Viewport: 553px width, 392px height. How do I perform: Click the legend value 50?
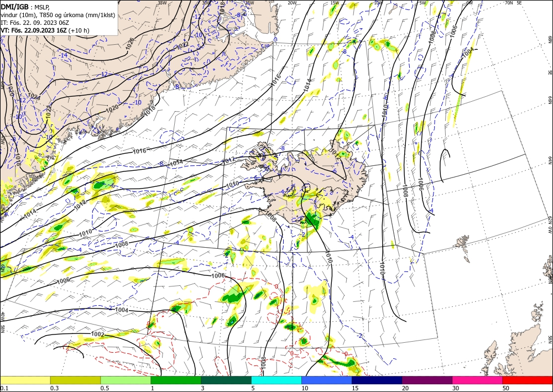(506, 388)
